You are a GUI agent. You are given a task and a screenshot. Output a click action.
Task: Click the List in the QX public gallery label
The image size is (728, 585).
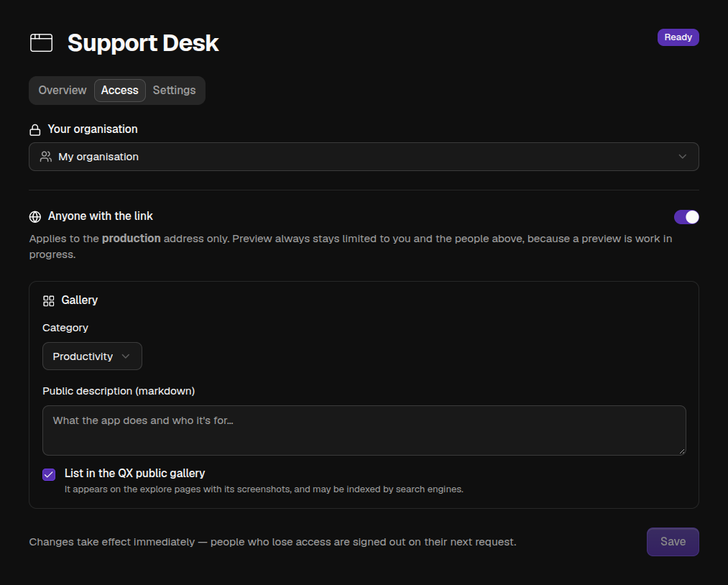tap(134, 473)
